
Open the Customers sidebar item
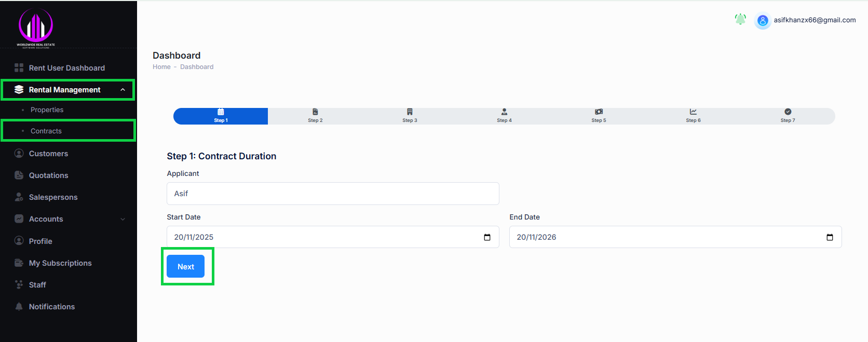tap(48, 154)
